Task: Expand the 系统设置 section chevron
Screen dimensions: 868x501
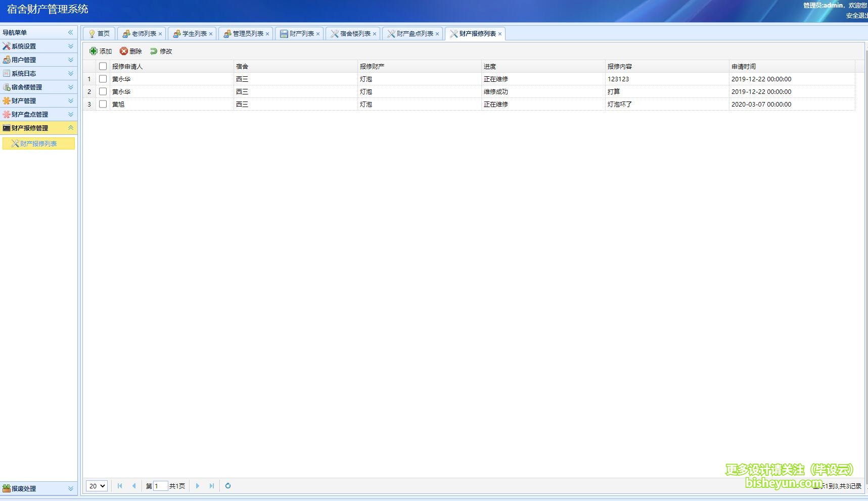Action: click(x=71, y=46)
